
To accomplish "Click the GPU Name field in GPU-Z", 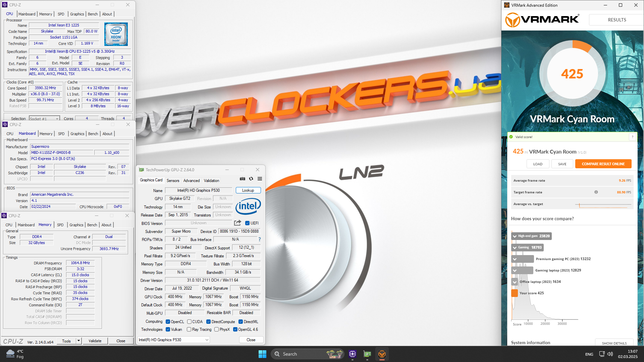I will (x=199, y=190).
